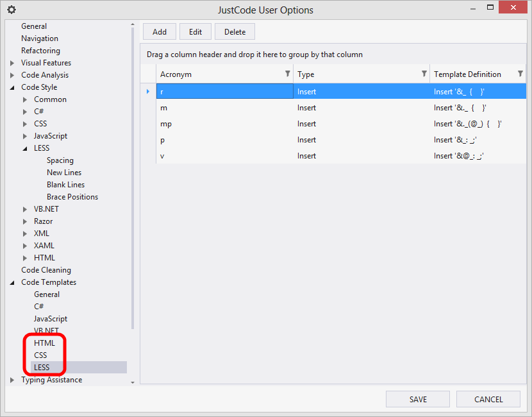Collapse the Code Templates node

(x=12, y=282)
